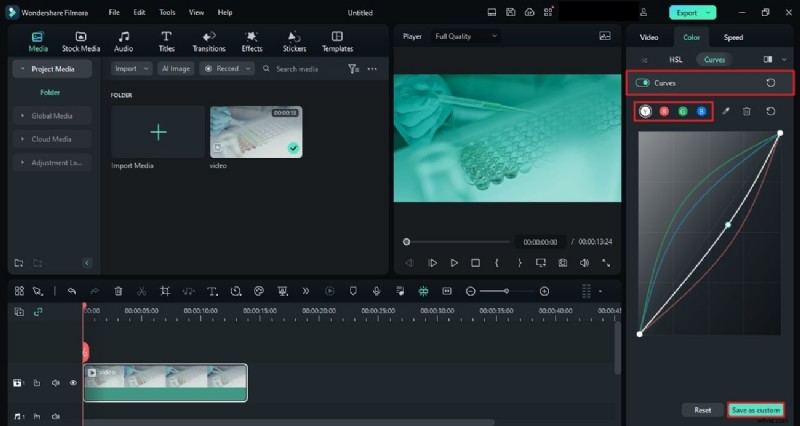
Task: Open the Effects tab
Action: point(252,42)
